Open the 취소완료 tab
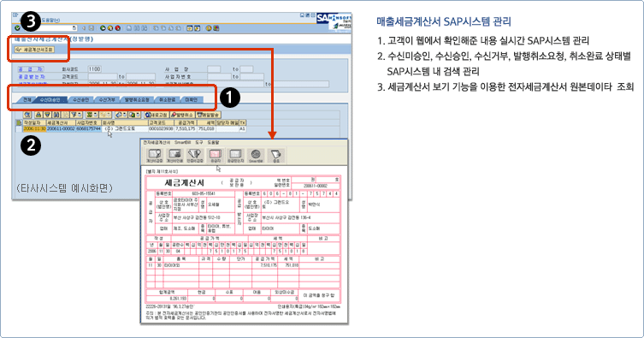This screenshot has height=338, width=644. (167, 100)
